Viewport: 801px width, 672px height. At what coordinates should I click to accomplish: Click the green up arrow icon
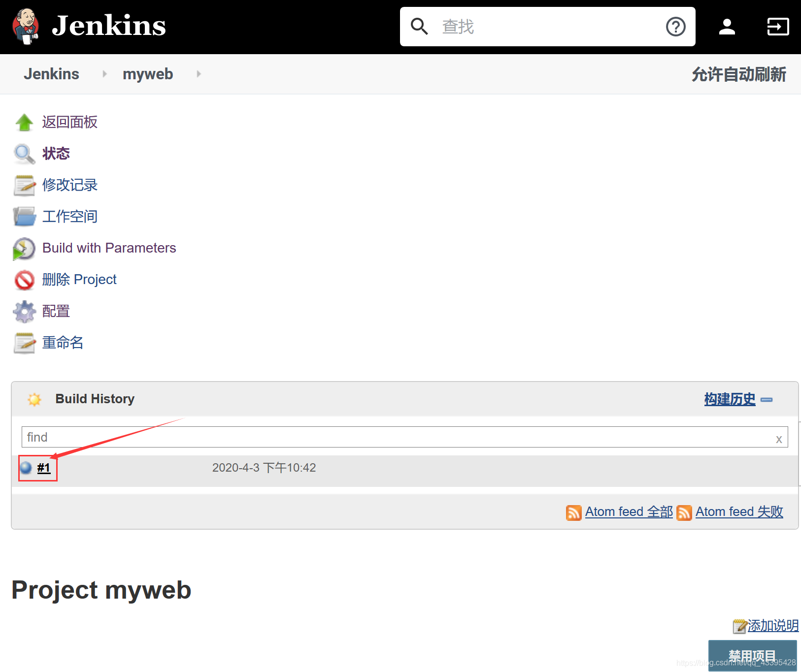[24, 122]
